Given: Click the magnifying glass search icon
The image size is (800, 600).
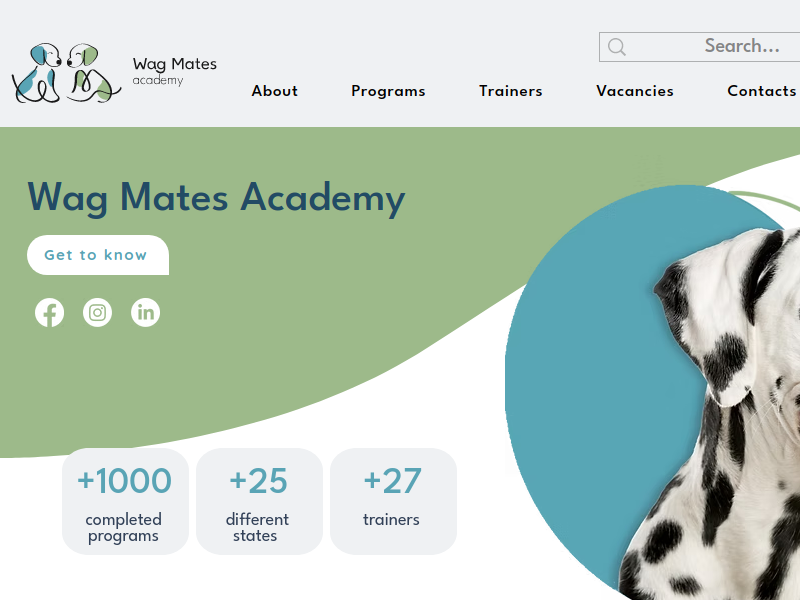Looking at the screenshot, I should [x=616, y=47].
